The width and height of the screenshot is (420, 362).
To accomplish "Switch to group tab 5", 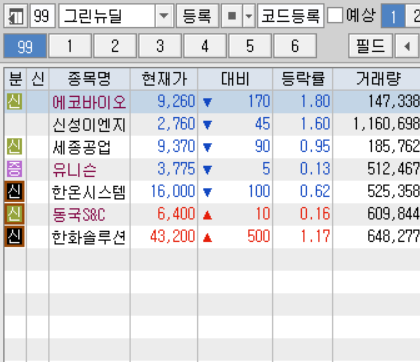I will [x=250, y=46].
